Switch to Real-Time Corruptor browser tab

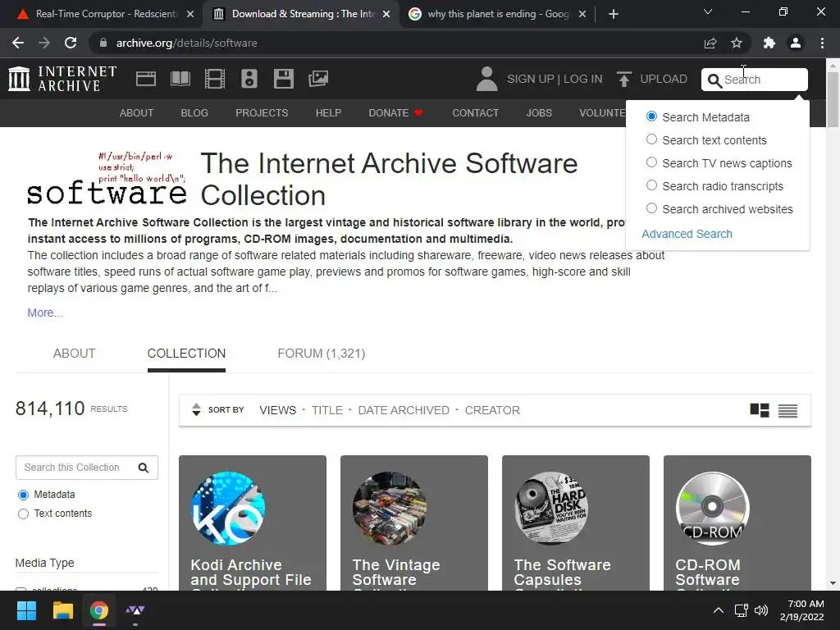click(x=106, y=14)
